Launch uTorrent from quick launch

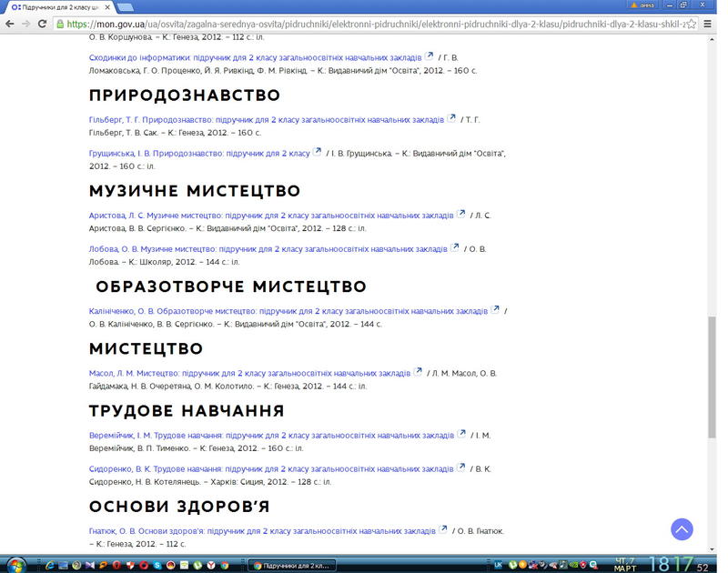pos(197,565)
